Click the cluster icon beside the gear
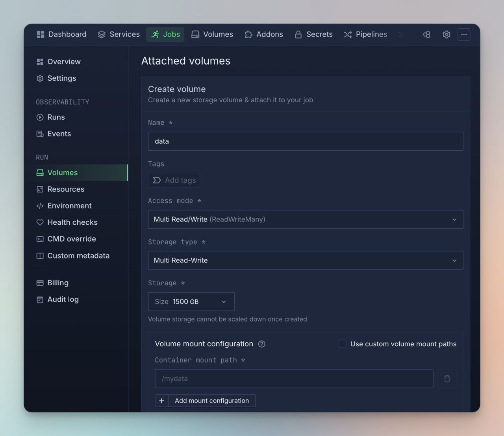Image resolution: width=504 pixels, height=436 pixels. pyautogui.click(x=426, y=35)
